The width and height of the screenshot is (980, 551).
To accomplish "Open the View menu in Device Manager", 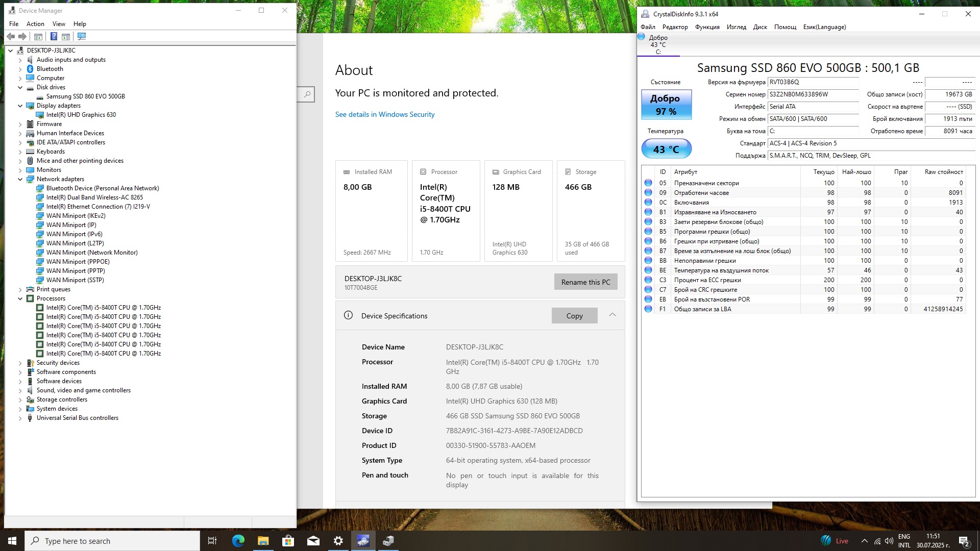I will (x=59, y=24).
